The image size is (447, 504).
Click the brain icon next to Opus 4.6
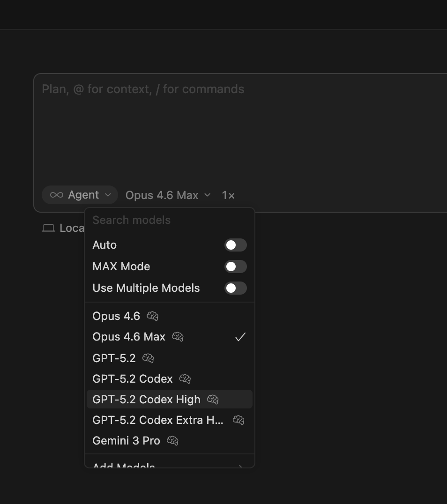point(152,316)
